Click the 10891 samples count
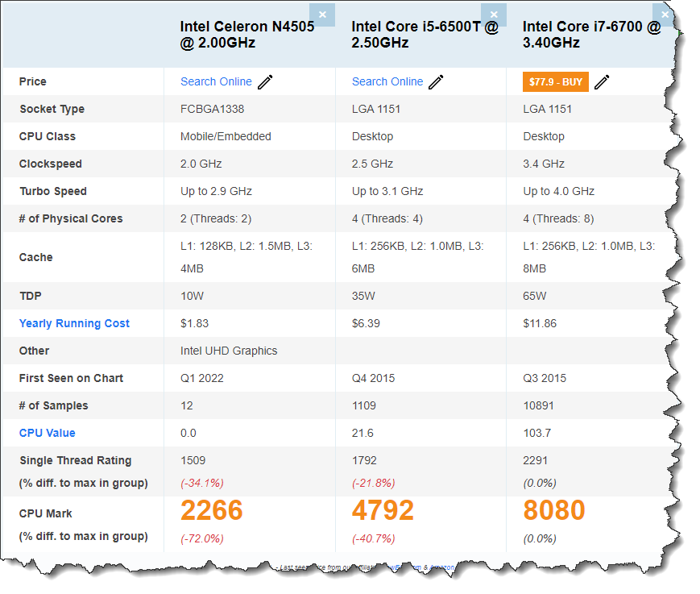This screenshot has height=594, width=700. tap(538, 405)
